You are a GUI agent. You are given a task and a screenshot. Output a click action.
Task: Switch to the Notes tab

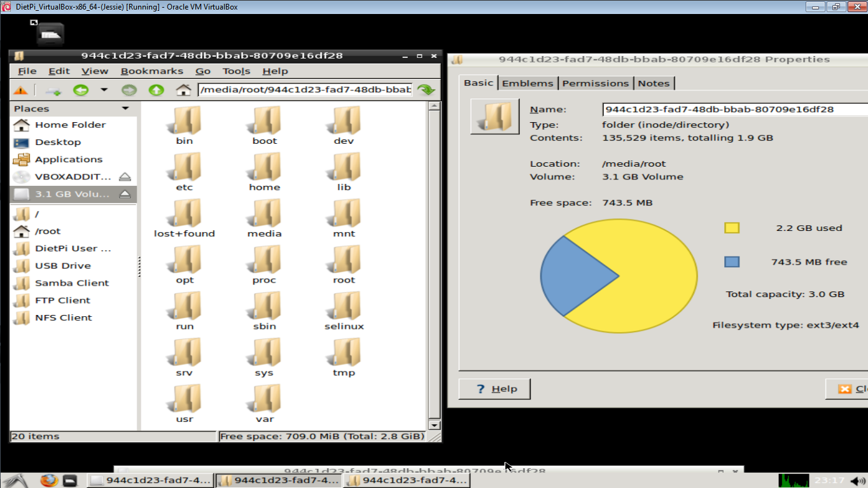654,83
